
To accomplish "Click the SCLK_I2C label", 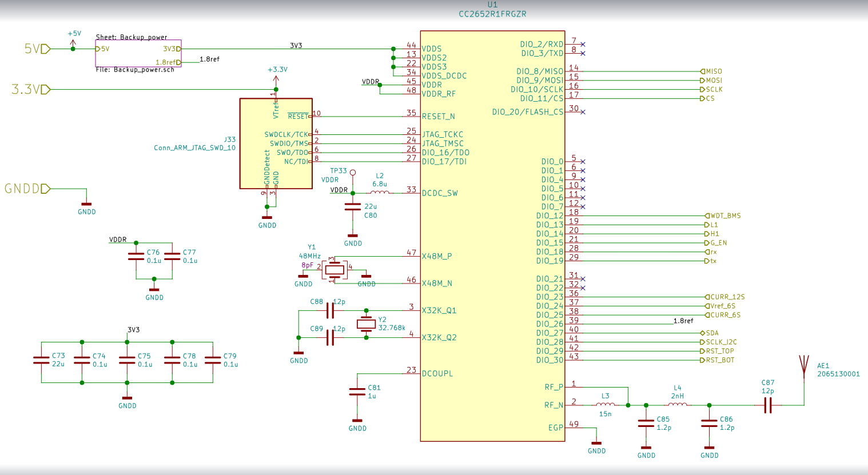I will 719,342.
